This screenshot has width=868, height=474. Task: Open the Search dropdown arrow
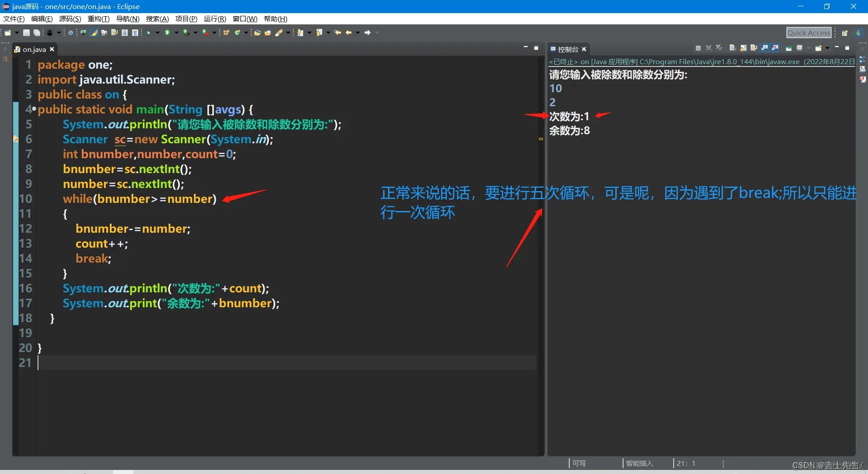point(288,33)
